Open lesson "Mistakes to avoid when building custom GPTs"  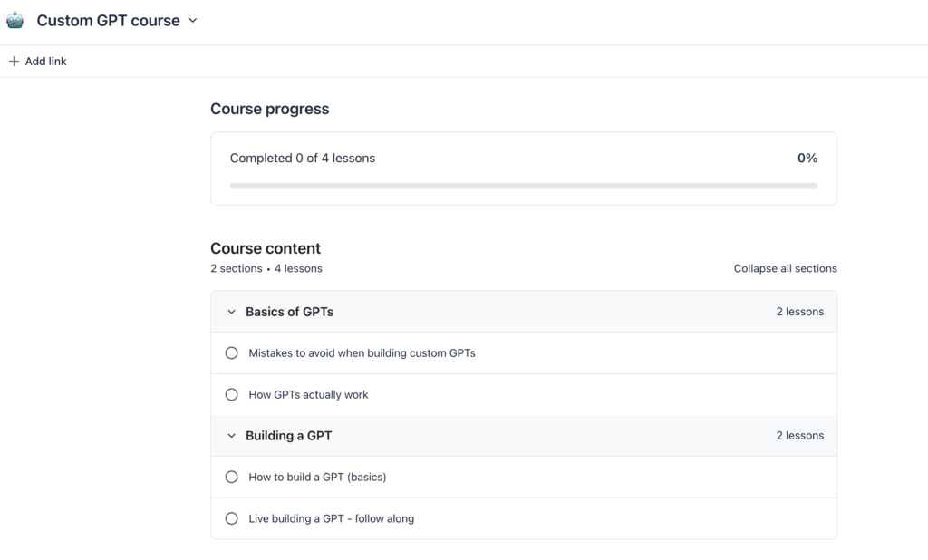[362, 353]
